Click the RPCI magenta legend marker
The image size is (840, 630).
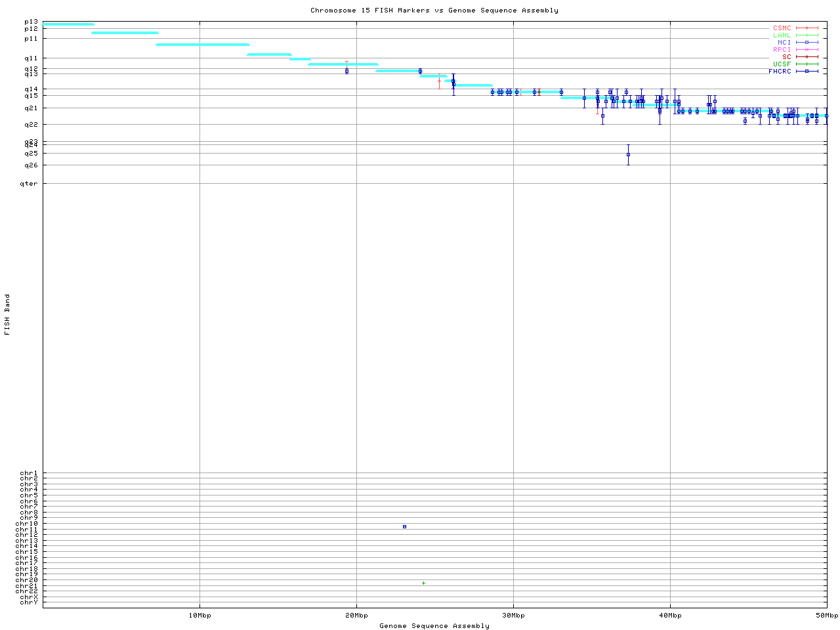click(807, 50)
